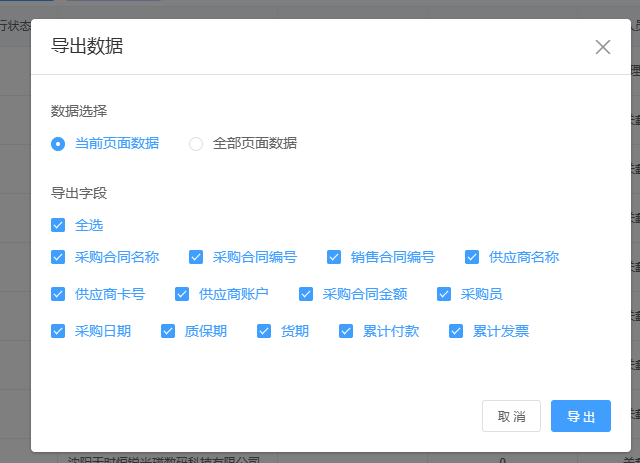This screenshot has height=463, width=640.
Task: Toggle 累计付款 checkbox
Action: pos(347,331)
